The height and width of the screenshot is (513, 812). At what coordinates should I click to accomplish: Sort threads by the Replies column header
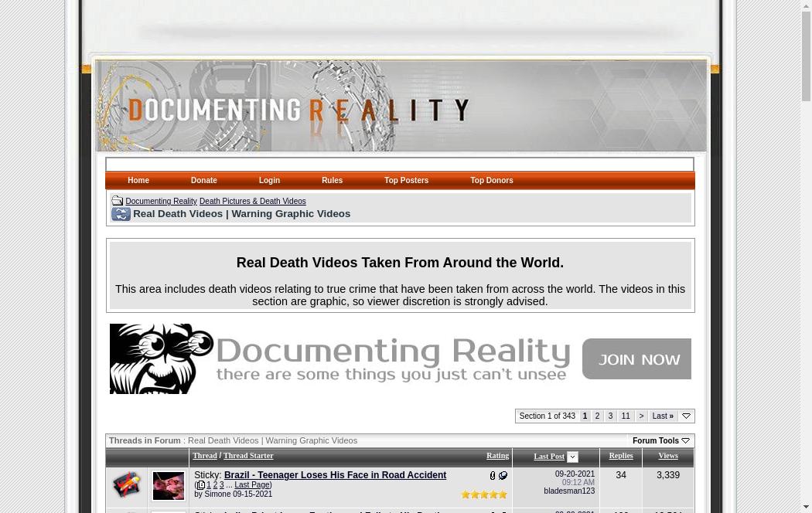tap(621, 456)
